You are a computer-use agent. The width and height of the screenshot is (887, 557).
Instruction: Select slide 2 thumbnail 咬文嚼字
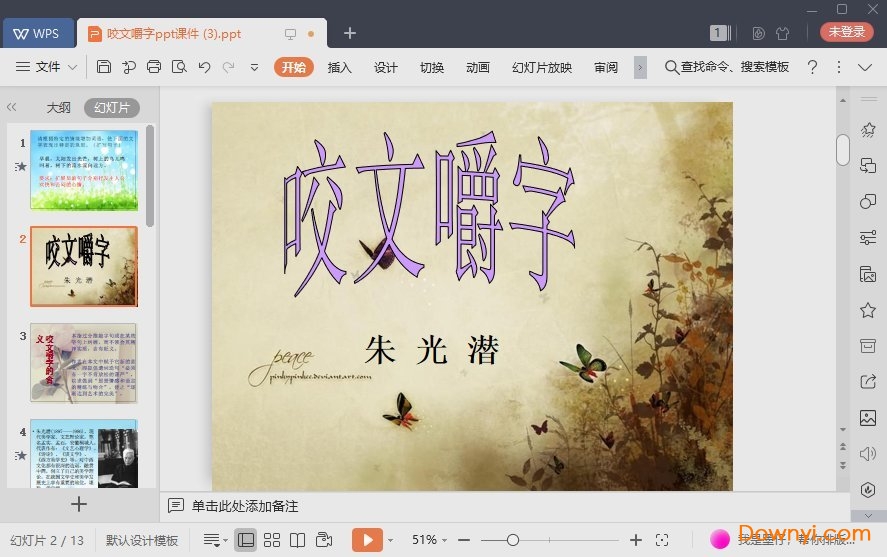coord(84,266)
